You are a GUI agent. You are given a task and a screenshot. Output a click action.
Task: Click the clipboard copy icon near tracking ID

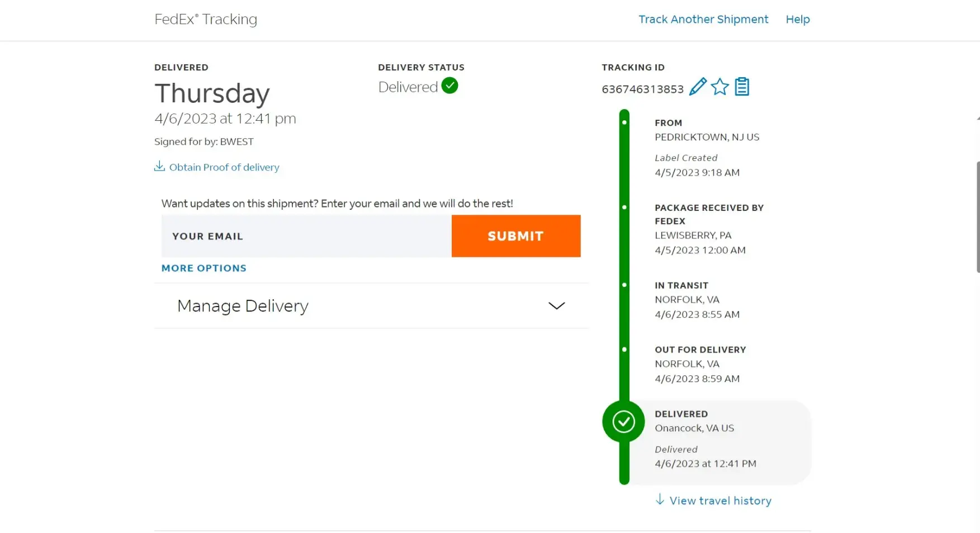click(x=742, y=87)
